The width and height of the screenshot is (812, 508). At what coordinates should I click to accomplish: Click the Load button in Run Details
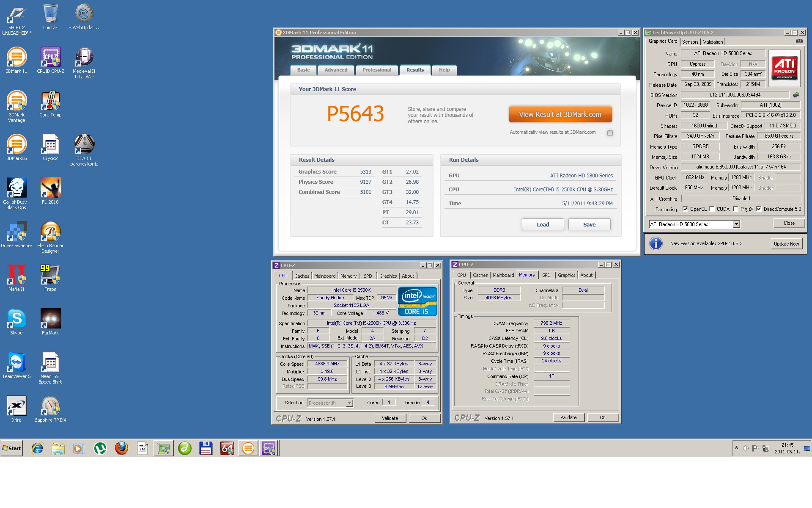tap(543, 225)
